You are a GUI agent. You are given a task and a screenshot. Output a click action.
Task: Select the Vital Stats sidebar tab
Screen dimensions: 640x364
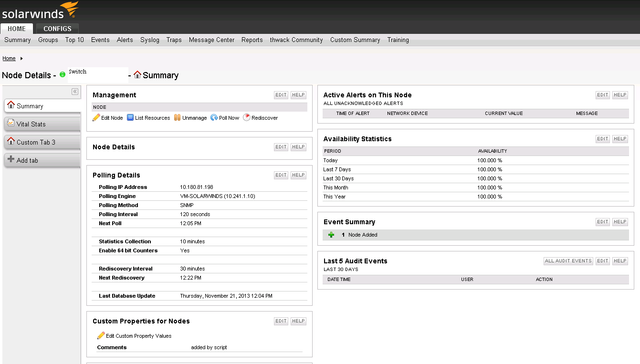[42, 124]
